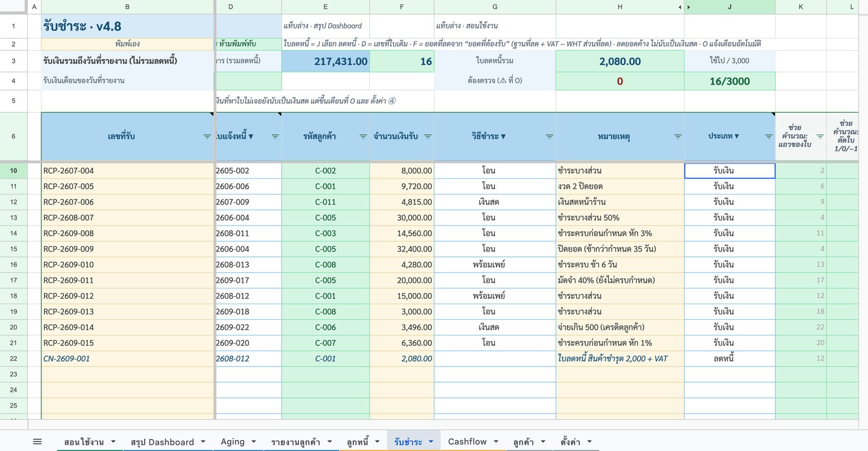Open dropdown arrow on สอนใช้งาน tab
The image size is (868, 451).
(113, 442)
